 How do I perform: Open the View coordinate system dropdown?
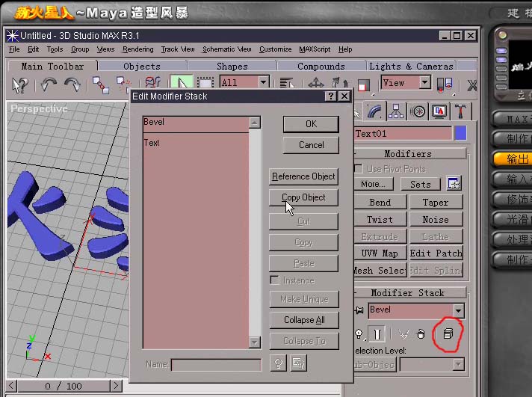(x=425, y=82)
